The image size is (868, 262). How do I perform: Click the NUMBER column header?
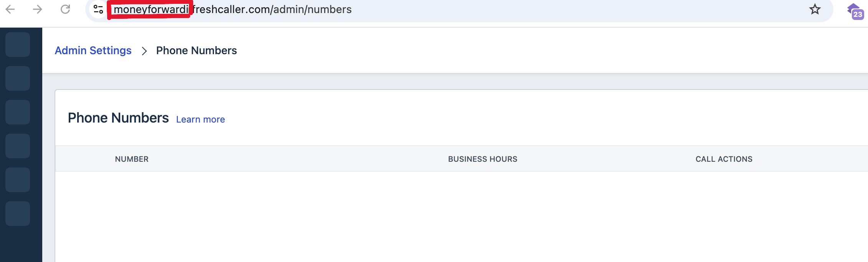(x=132, y=159)
